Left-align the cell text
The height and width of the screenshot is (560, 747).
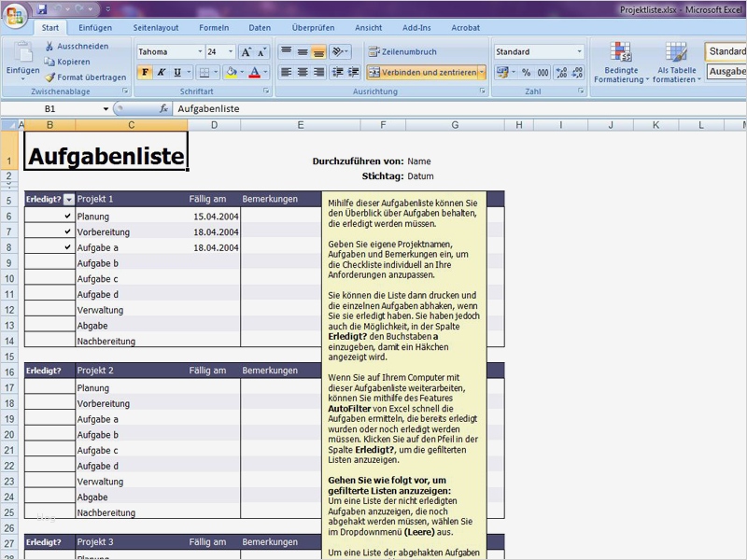[286, 73]
